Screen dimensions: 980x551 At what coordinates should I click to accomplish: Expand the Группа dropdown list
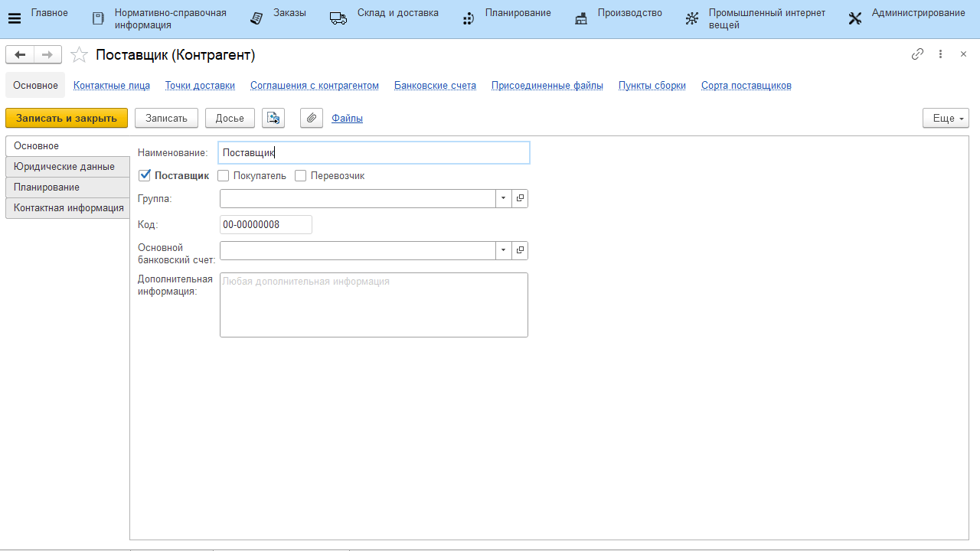pyautogui.click(x=503, y=199)
